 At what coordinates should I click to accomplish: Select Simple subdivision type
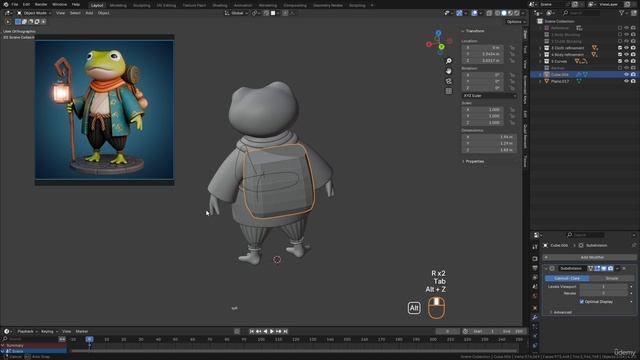coord(611,278)
